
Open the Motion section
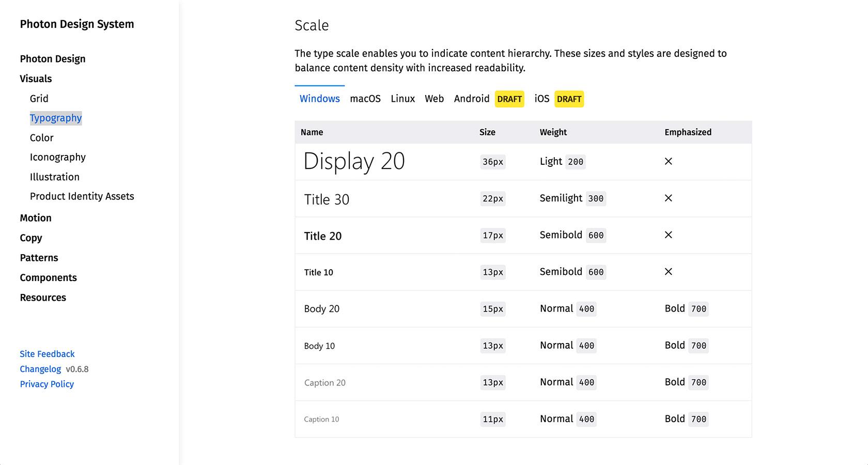(35, 218)
